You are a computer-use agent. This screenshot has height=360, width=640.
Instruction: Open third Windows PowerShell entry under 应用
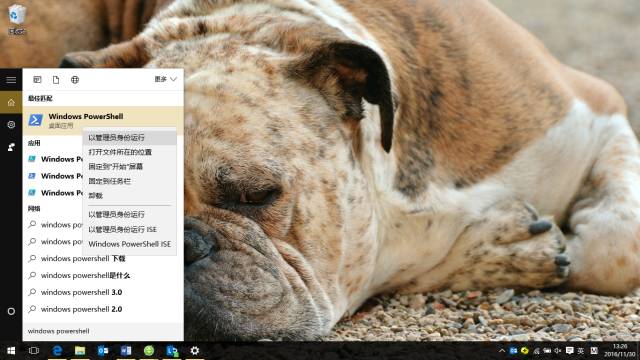53,193
